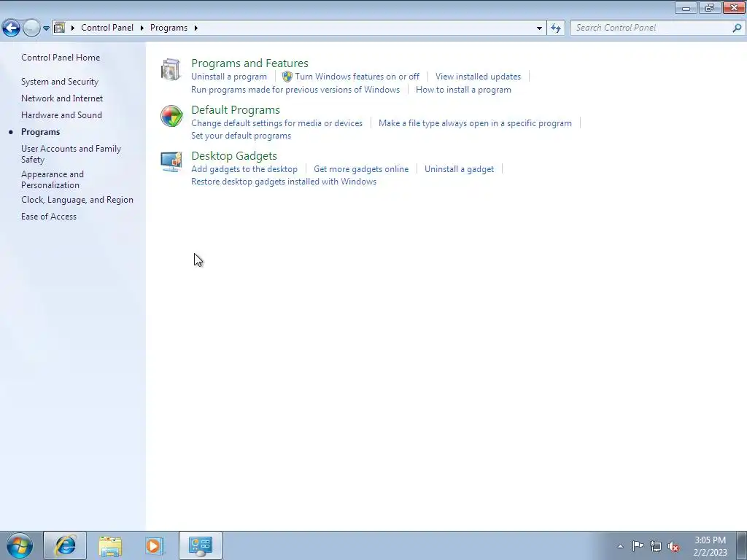Open View installed updates
This screenshot has height=560, width=747.
(478, 77)
